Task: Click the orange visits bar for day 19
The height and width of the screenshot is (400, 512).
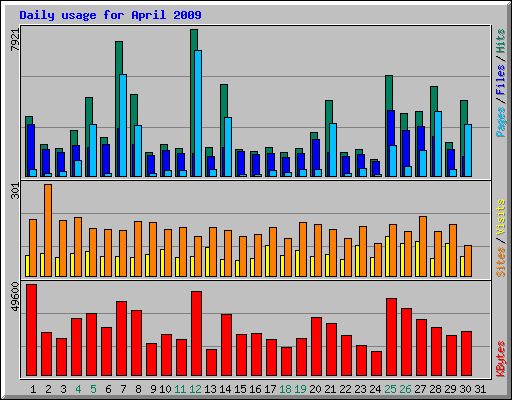Action: 303,249
